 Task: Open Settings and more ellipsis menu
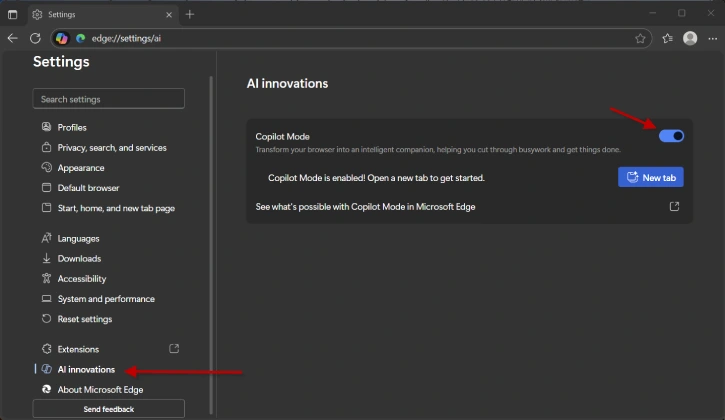713,38
